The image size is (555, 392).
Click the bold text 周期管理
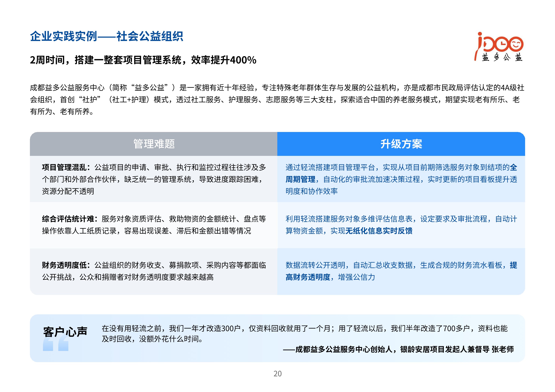[x=300, y=179]
